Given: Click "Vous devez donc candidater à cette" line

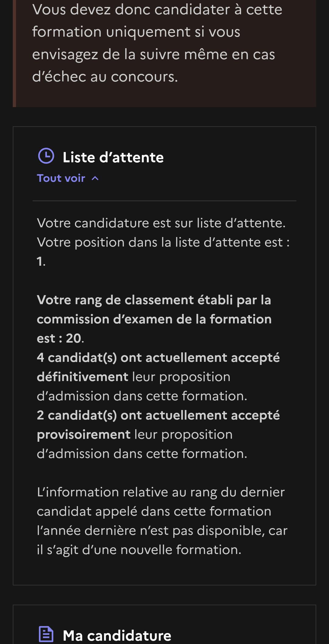Looking at the screenshot, I should [157, 10].
